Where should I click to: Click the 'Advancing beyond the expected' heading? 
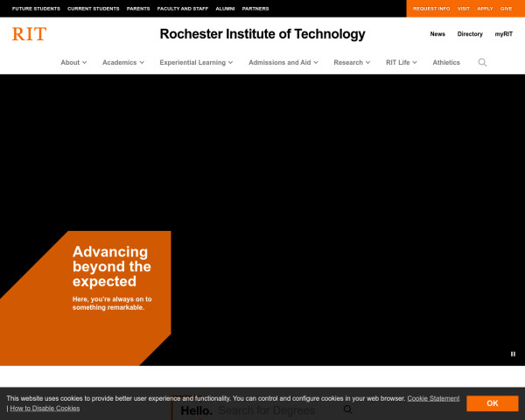click(x=111, y=267)
